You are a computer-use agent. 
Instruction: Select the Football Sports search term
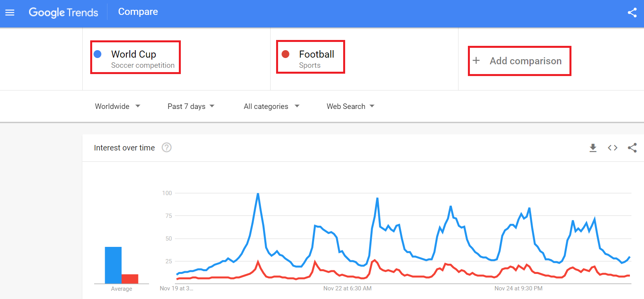coord(310,56)
